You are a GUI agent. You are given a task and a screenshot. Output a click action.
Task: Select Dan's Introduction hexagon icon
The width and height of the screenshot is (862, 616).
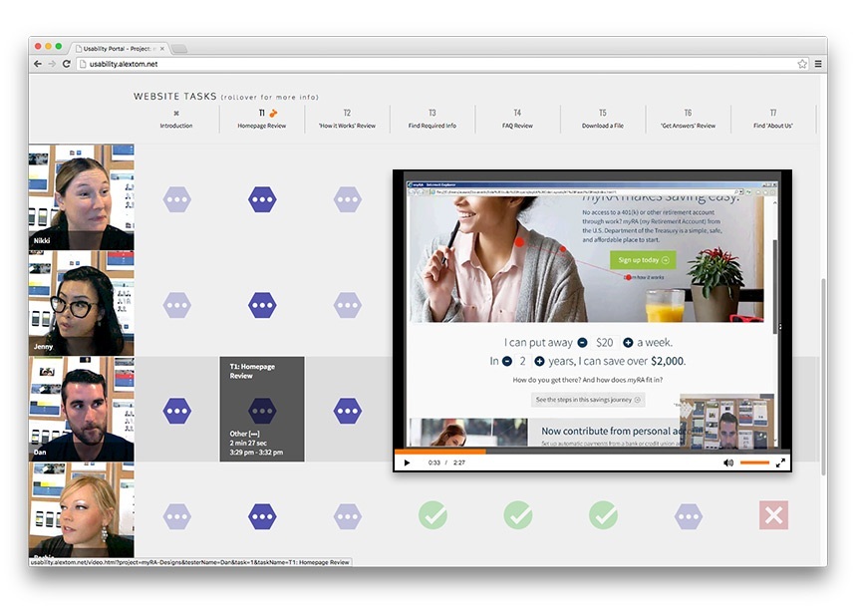177,411
